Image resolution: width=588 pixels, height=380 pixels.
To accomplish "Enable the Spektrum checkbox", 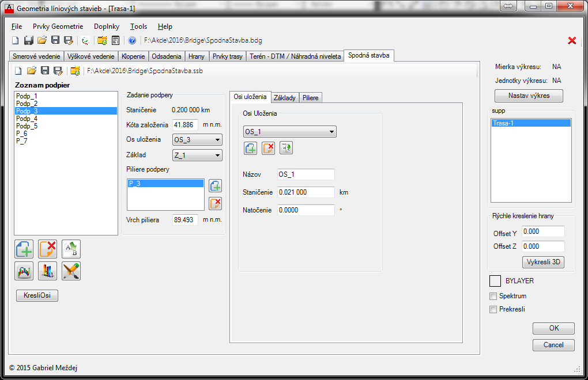I will pyautogui.click(x=493, y=296).
